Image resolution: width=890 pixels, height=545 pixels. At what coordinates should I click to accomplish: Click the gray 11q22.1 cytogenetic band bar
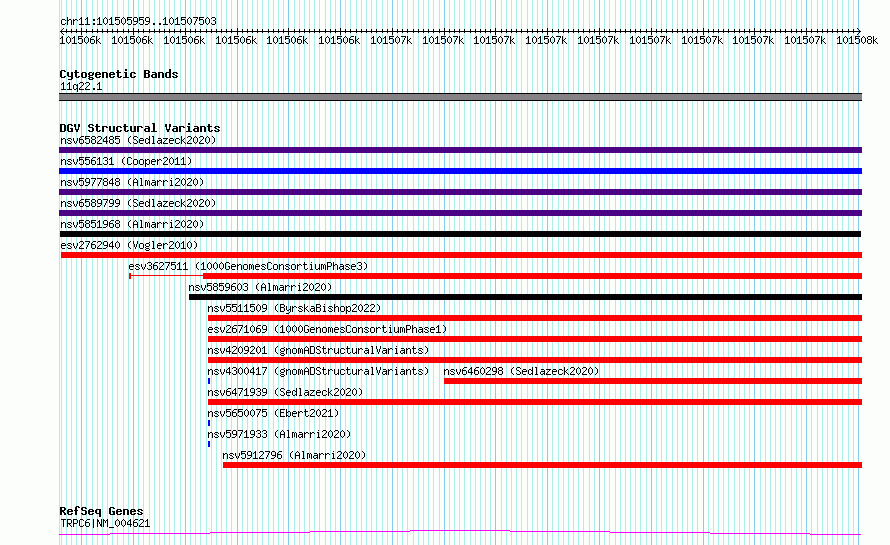(x=460, y=97)
